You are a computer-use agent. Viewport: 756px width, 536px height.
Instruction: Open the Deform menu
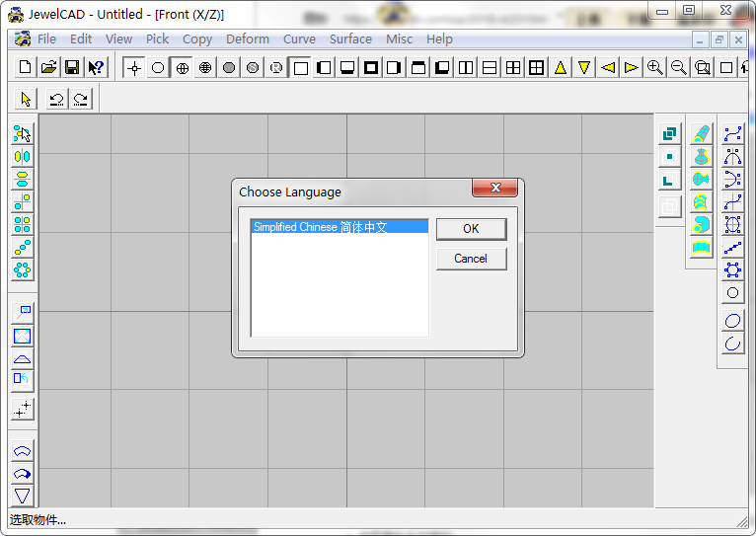248,39
